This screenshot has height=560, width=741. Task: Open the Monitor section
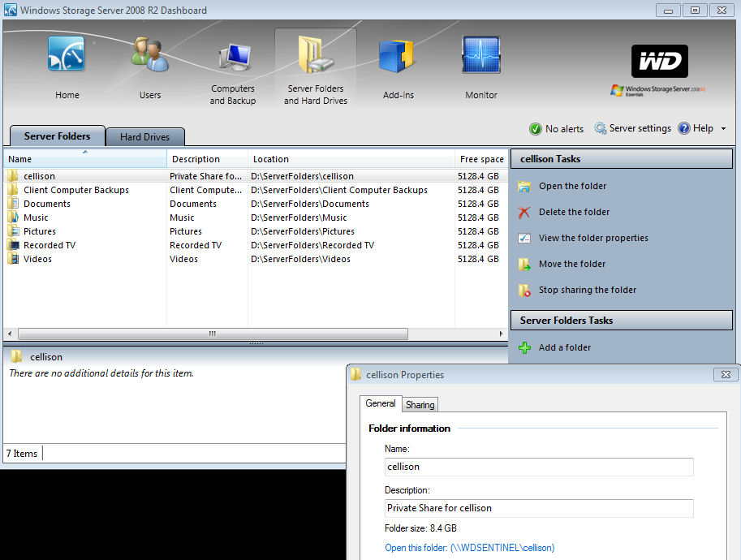(x=481, y=67)
